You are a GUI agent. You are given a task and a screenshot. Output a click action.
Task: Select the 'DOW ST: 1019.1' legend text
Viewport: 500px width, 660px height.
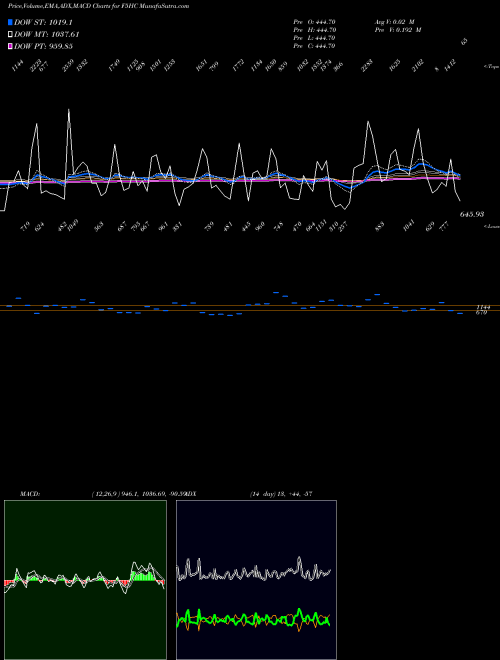(x=43, y=22)
